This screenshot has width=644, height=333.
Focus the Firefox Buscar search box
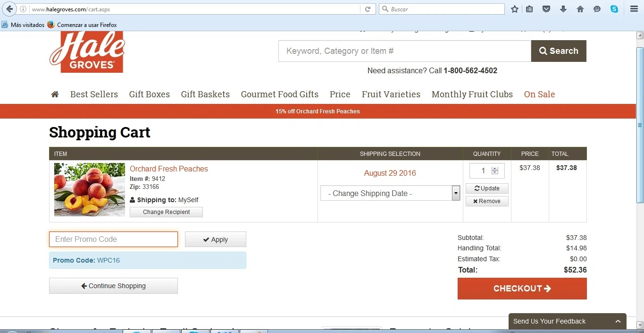[442, 9]
